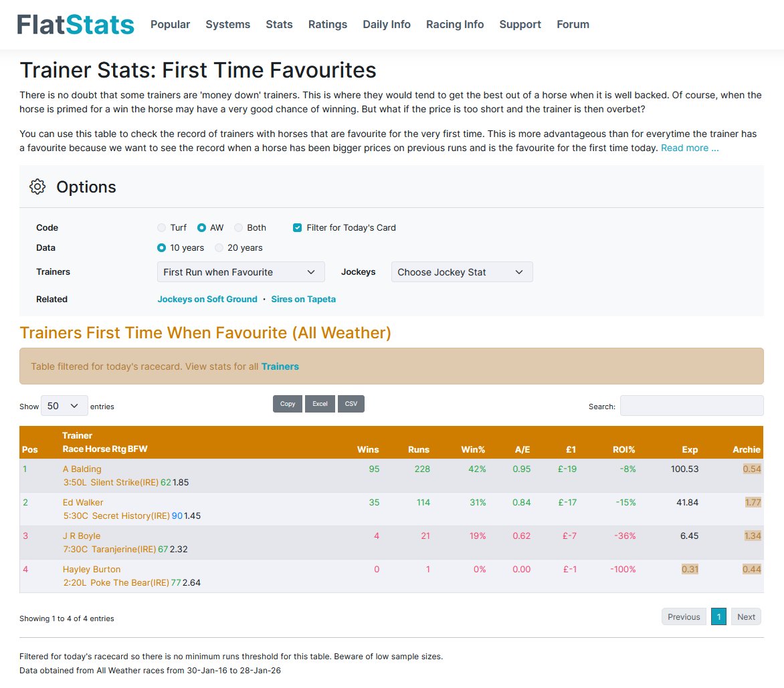Select the Both code radio button
The image size is (784, 688).
239,228
